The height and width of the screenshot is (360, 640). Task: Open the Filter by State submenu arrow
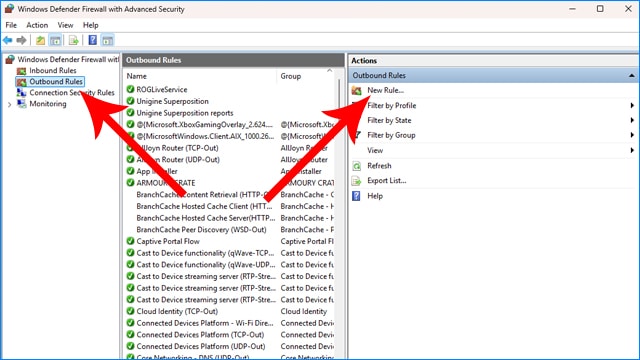tap(632, 120)
